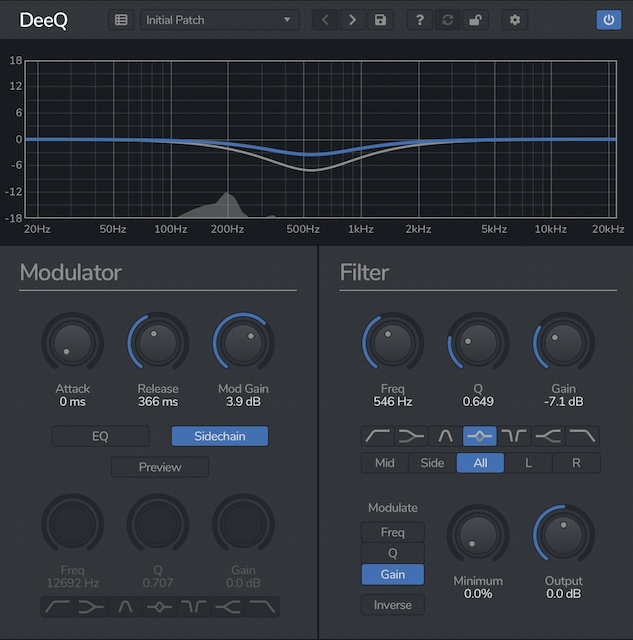
Task: Select the notch filter shape in Filter section
Action: coord(514,436)
